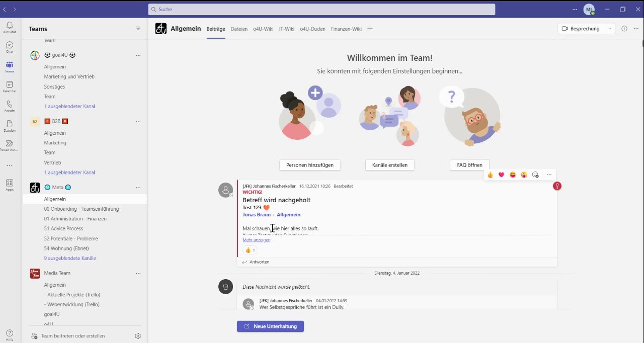Click Antworten under the message

(256, 262)
